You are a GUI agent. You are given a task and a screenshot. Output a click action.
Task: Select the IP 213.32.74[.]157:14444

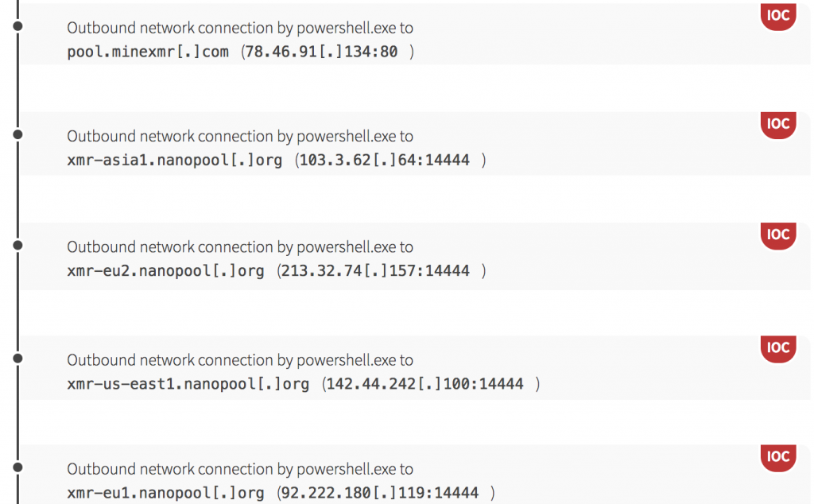(377, 271)
